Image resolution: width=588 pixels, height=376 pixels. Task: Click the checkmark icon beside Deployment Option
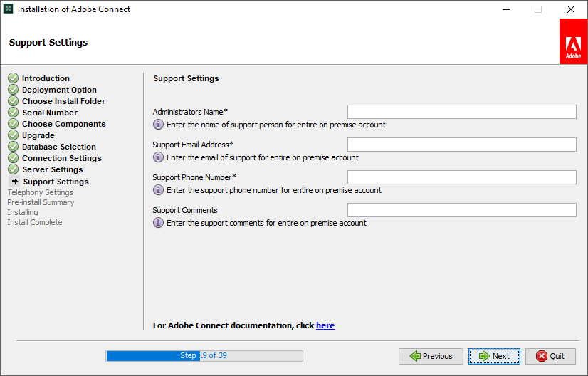(13, 89)
